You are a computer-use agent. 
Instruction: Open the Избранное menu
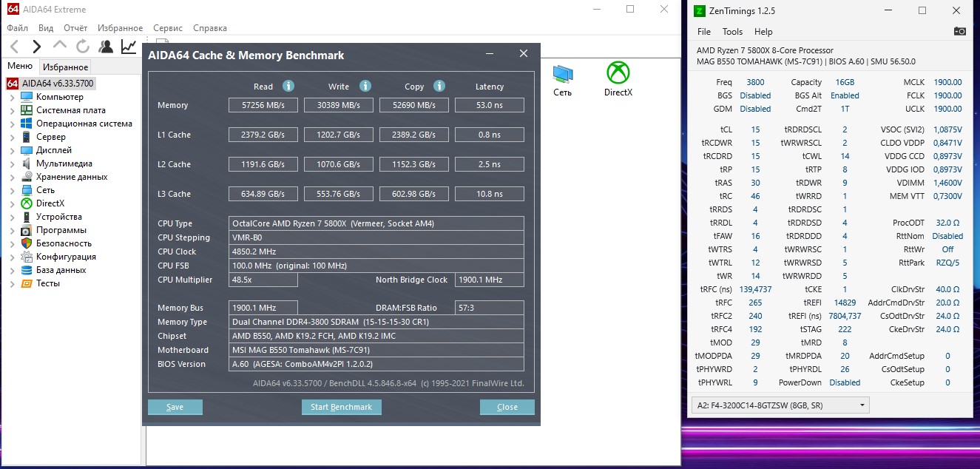(x=120, y=28)
